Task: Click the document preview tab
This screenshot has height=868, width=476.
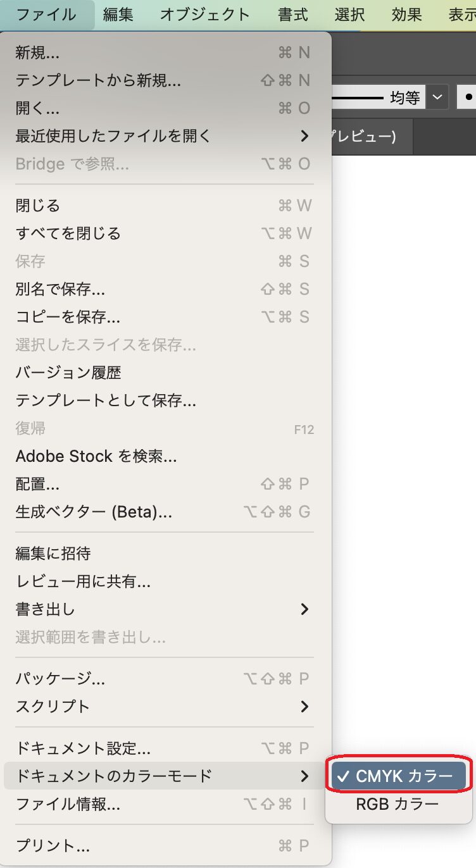Action: 371,137
